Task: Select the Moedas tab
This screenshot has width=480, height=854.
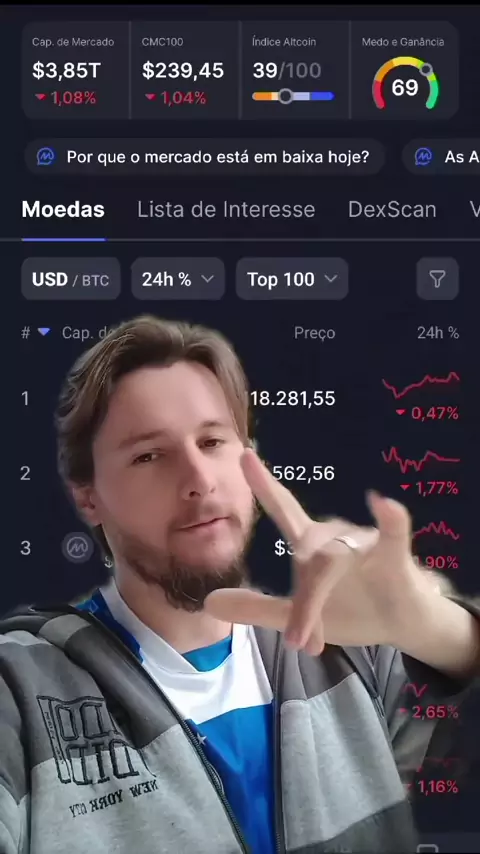Action: tap(63, 210)
